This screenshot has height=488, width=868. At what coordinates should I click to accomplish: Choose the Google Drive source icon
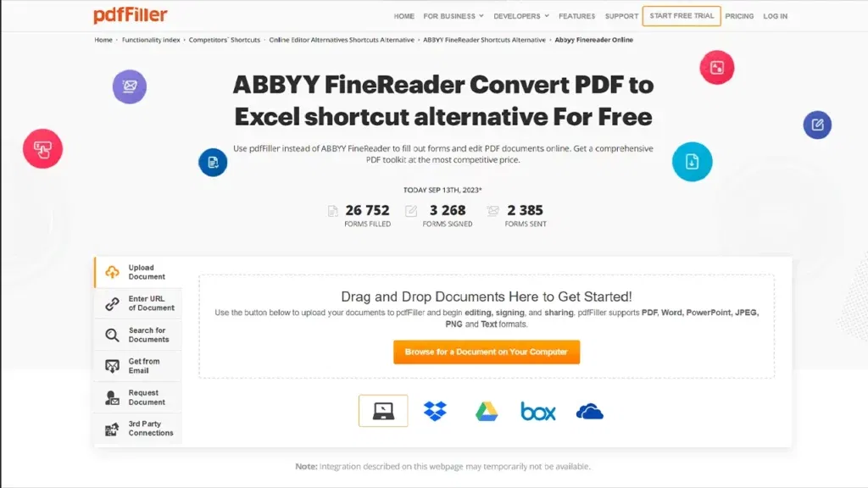(487, 411)
